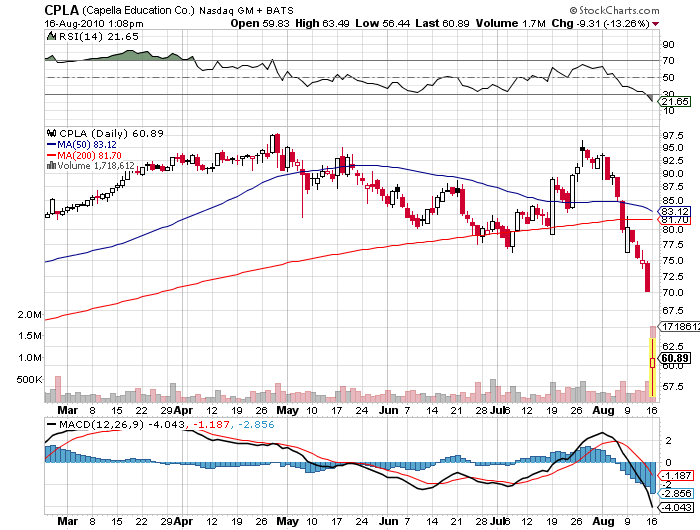This screenshot has width=700, height=530.
Task: Click the 81.70 red MA value tag
Action: tap(675, 220)
